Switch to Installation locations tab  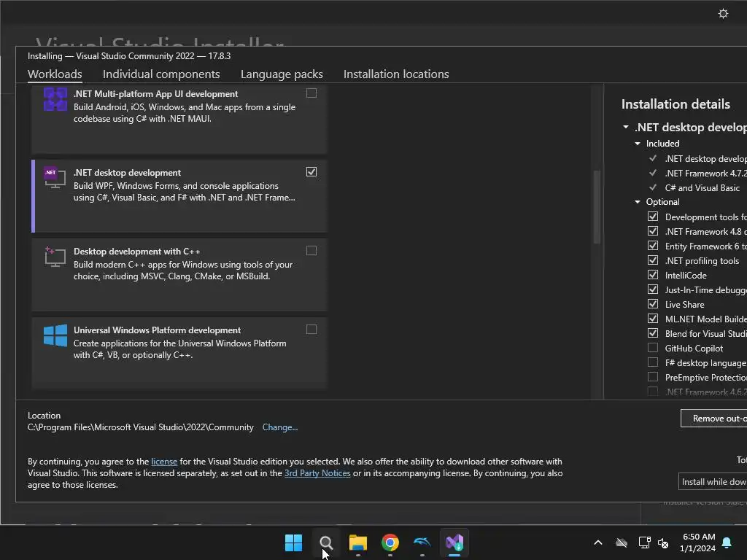click(396, 74)
